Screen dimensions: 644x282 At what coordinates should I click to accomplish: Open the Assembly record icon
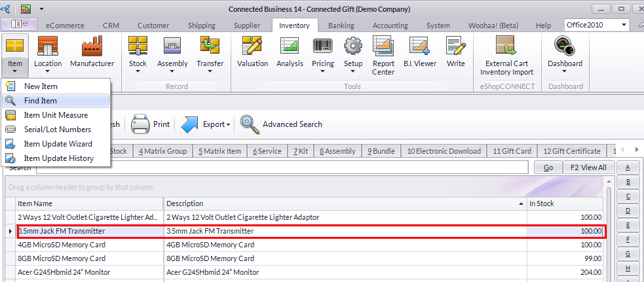click(x=172, y=46)
